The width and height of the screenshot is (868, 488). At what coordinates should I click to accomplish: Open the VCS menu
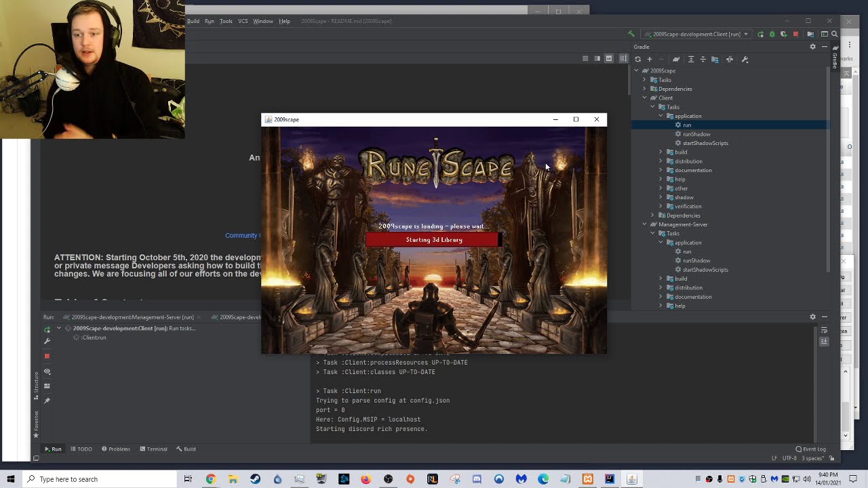(x=243, y=21)
